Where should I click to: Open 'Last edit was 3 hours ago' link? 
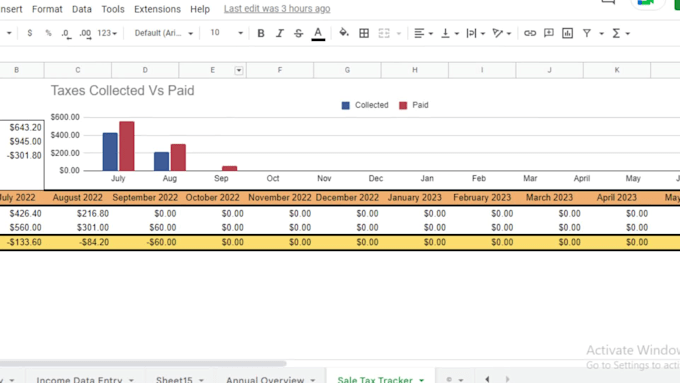[277, 9]
